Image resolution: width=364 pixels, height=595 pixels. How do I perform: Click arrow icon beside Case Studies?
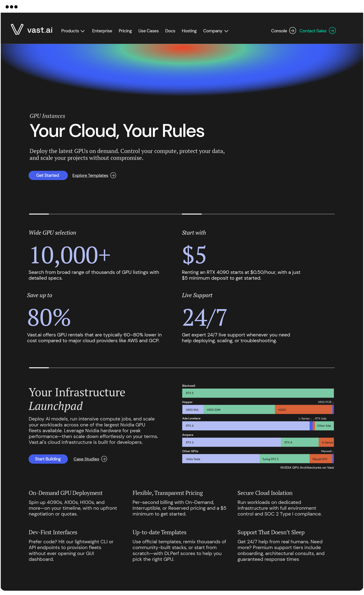[x=104, y=459]
